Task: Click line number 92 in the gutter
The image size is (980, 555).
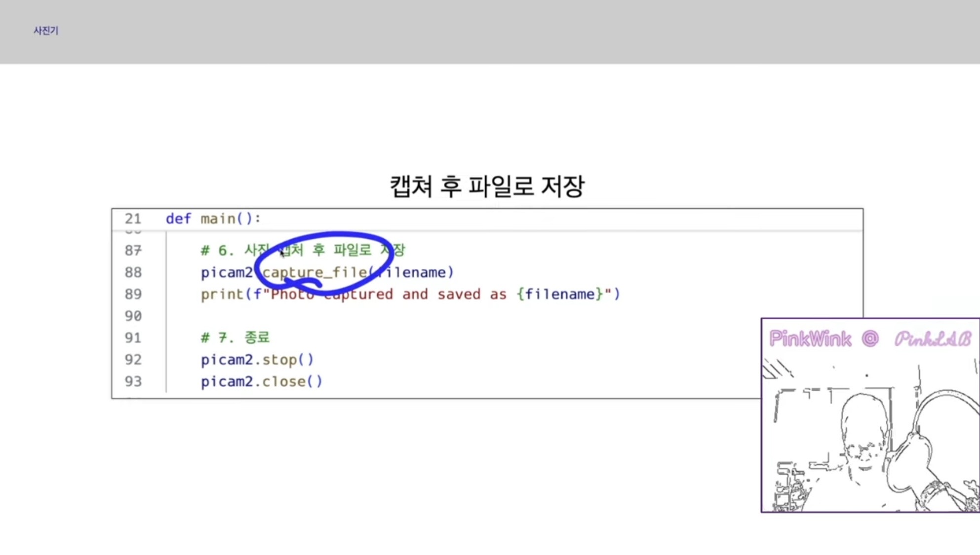Action: click(x=133, y=360)
